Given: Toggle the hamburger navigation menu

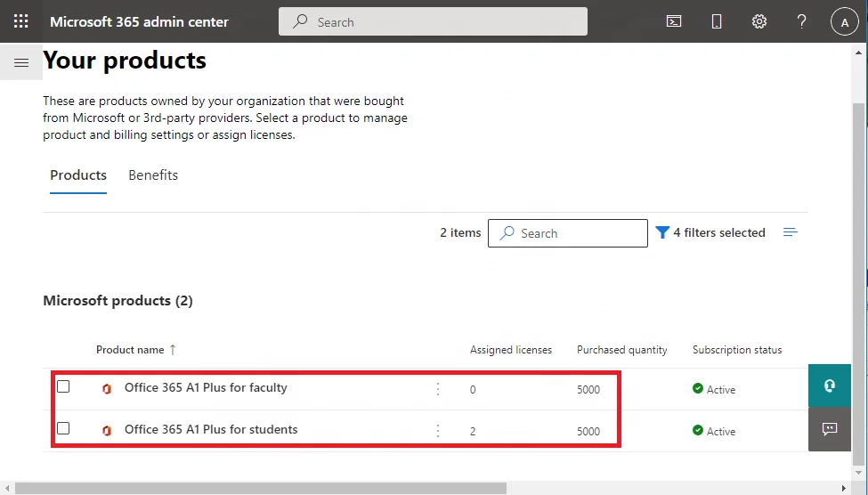Looking at the screenshot, I should [x=21, y=62].
